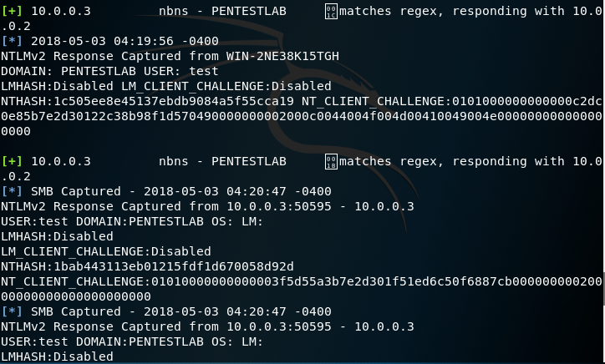Screen dimensions: 605x364
Task: Click the 001B hex glyph box on the second nbns line
Action: point(330,162)
